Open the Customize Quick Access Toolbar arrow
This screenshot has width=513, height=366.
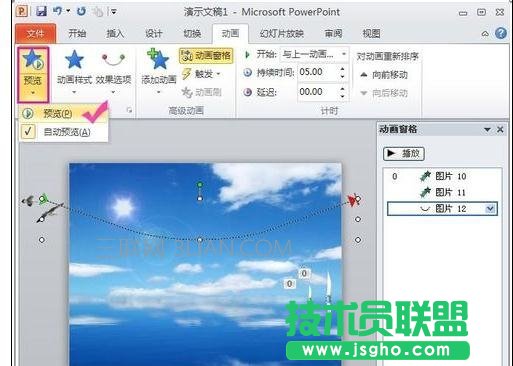[x=114, y=12]
